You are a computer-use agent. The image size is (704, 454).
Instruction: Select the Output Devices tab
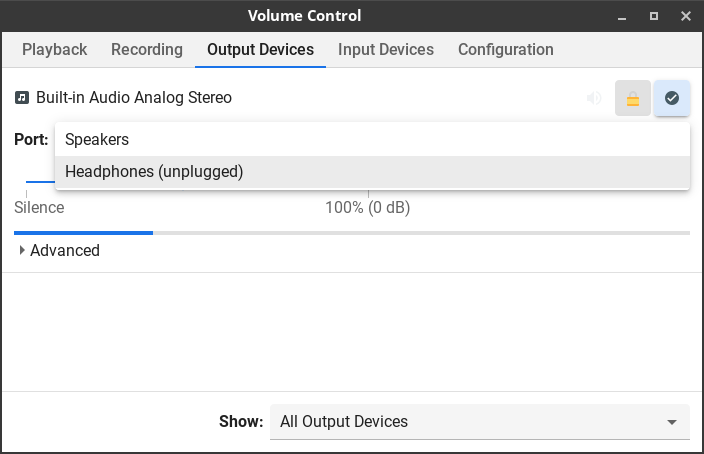(261, 50)
